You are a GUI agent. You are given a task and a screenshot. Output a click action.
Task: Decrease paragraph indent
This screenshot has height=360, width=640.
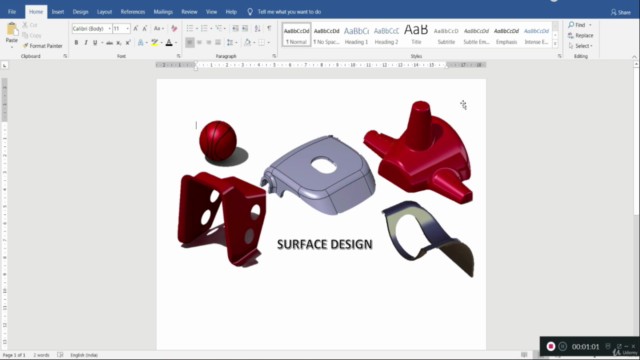(236, 29)
